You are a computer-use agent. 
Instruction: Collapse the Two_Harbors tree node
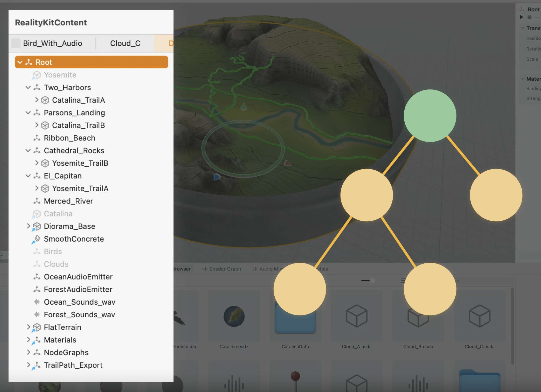pos(28,87)
